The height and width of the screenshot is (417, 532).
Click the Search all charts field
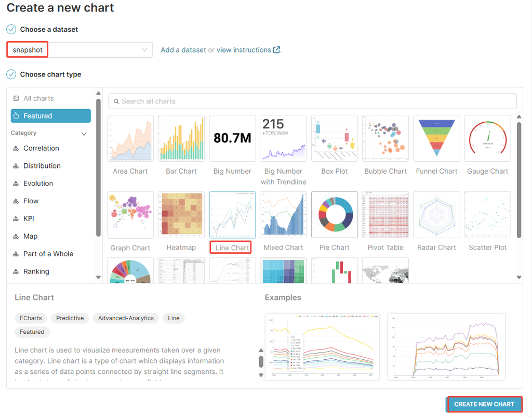(313, 101)
